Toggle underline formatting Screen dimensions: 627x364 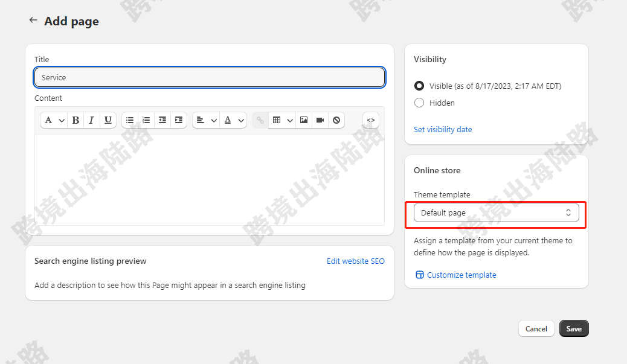108,120
